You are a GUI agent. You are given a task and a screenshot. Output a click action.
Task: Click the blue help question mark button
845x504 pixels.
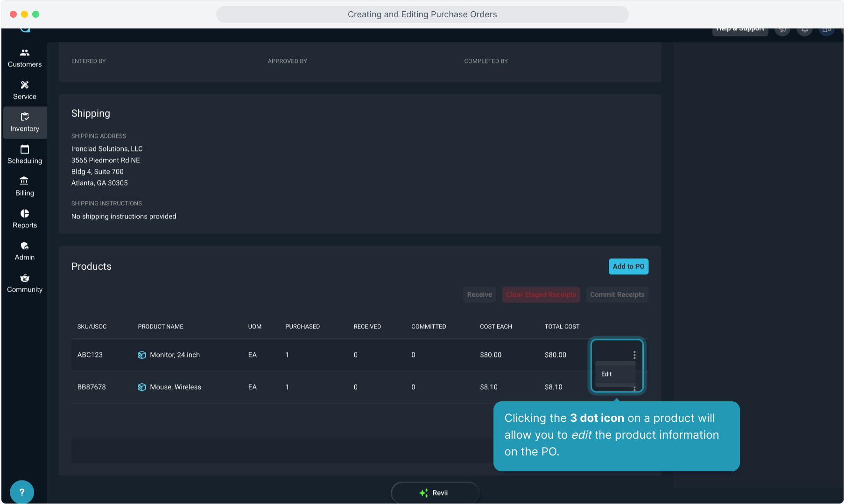click(21, 492)
